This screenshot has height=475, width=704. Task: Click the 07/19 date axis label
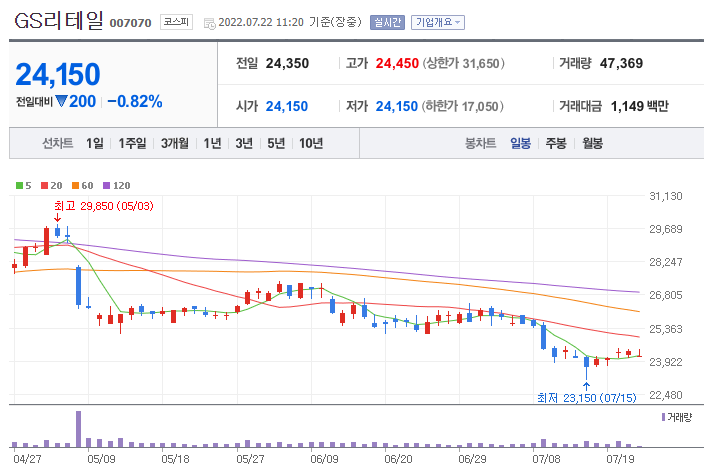coord(620,459)
